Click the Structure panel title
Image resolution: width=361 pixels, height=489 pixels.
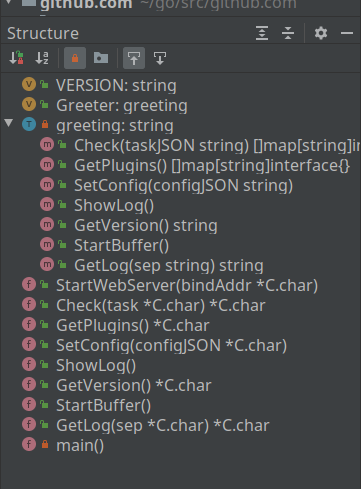coord(43,33)
